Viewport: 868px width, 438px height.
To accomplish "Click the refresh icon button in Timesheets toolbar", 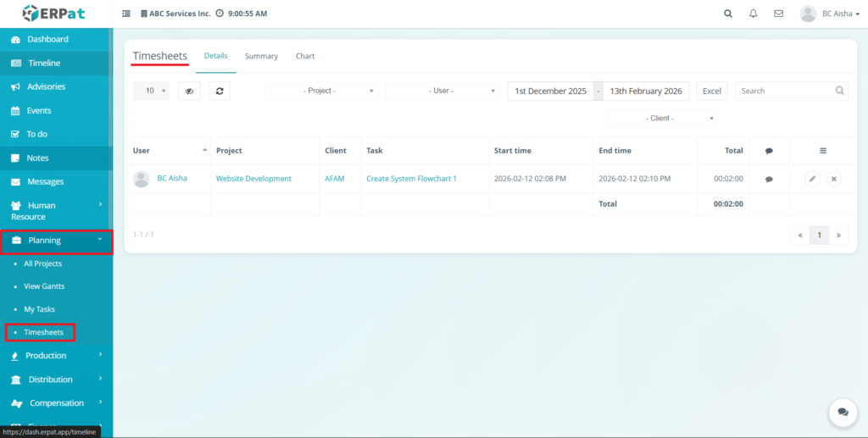I will tap(220, 91).
